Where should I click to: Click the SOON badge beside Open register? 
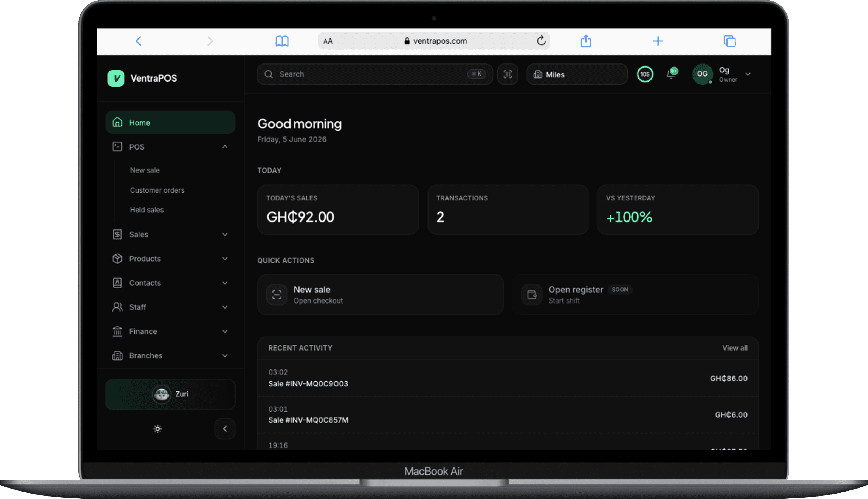pyautogui.click(x=620, y=290)
